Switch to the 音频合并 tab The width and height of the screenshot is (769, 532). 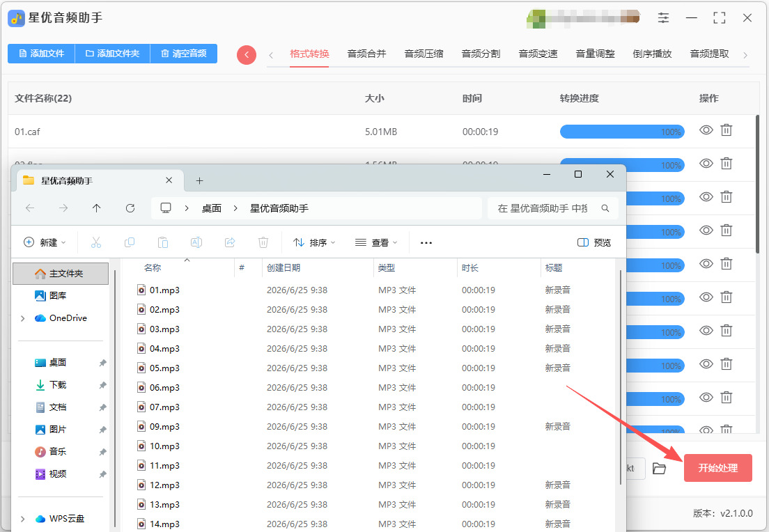(366, 54)
